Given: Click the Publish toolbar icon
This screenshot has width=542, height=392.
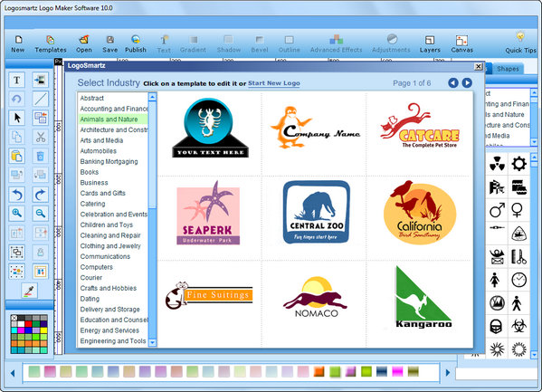Looking at the screenshot, I should coord(136,44).
